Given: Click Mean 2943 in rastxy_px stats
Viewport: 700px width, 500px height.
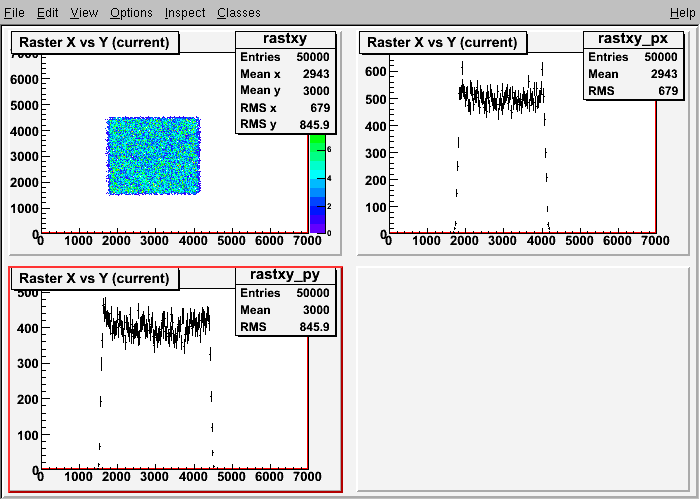Looking at the screenshot, I should (633, 74).
